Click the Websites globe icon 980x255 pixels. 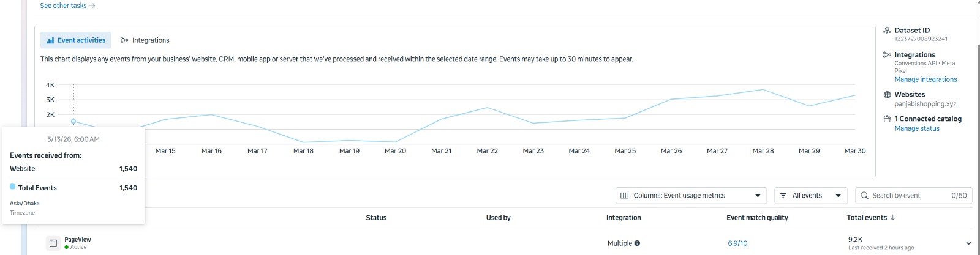[887, 95]
